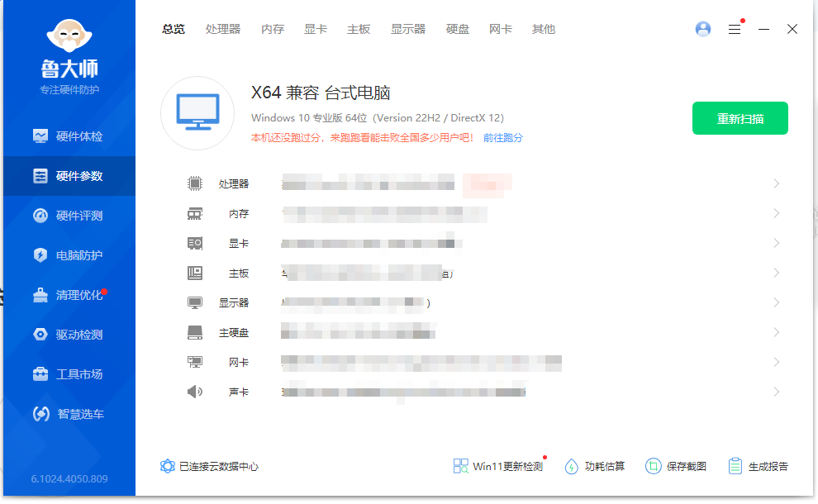Open 硬件体检 in the sidebar
This screenshot has height=504, width=818.
tap(69, 136)
